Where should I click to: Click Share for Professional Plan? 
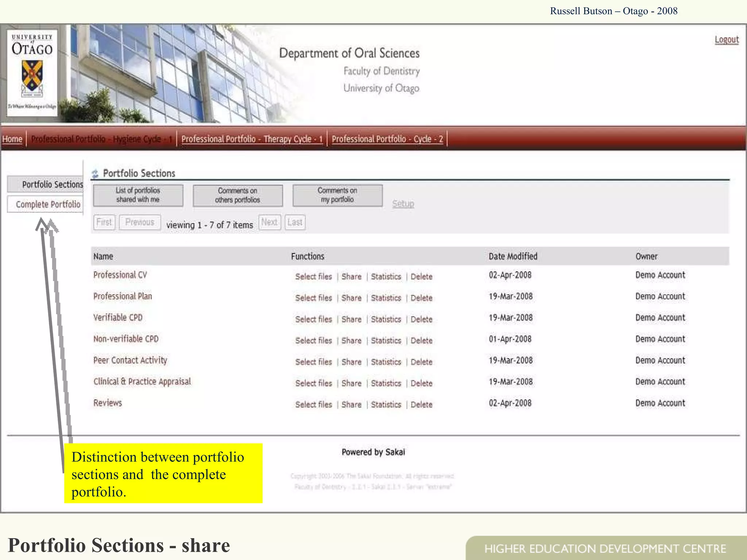pos(351,298)
